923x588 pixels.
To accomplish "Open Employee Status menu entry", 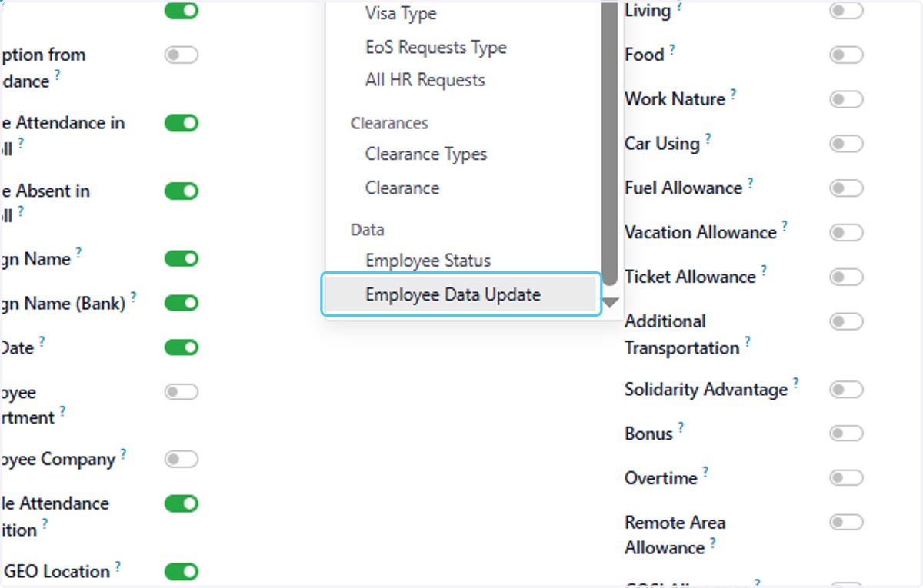I will 428,261.
